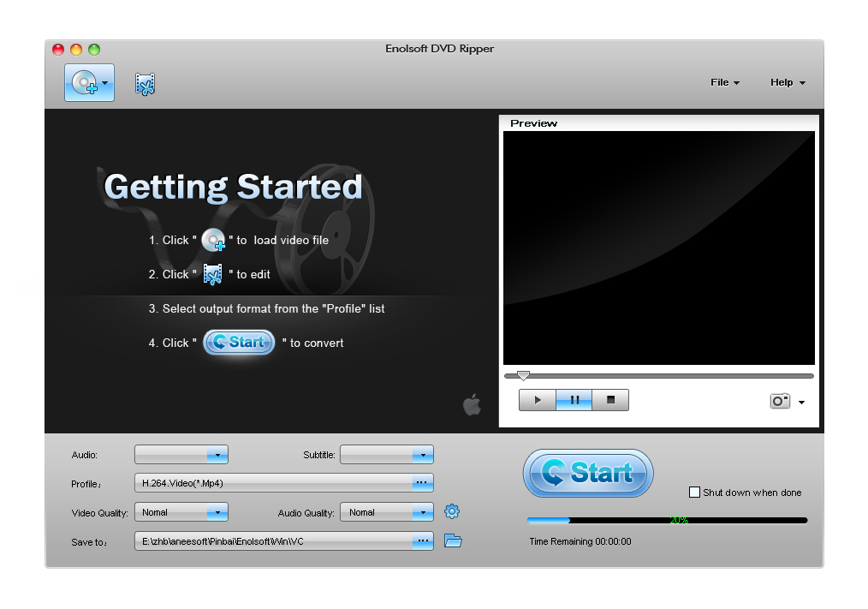Click the green zoom window button

95,50
